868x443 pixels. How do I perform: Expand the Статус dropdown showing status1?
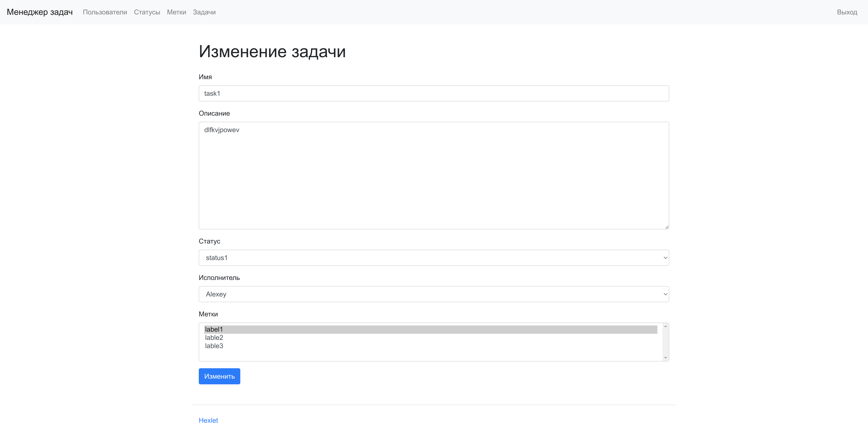tap(434, 257)
